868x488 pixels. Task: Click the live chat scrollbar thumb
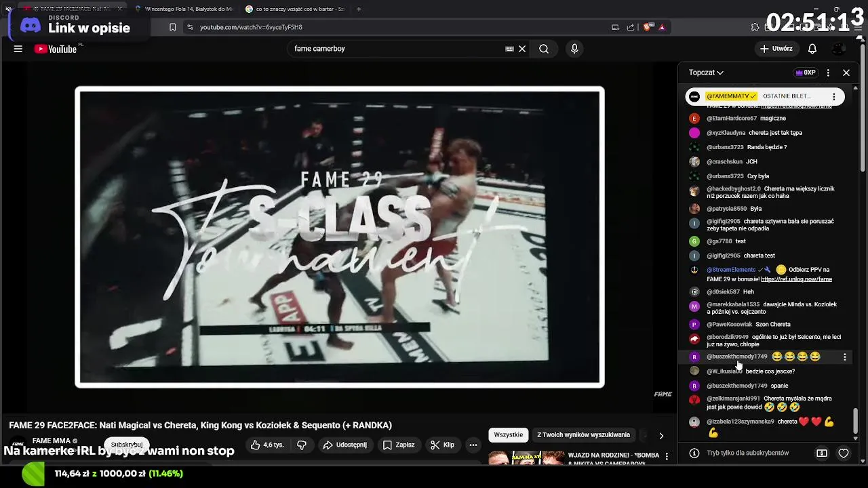855,421
